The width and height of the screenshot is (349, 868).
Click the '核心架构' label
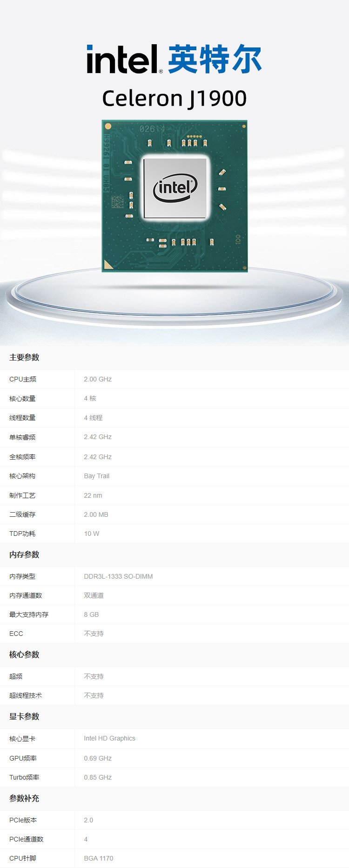[22, 476]
